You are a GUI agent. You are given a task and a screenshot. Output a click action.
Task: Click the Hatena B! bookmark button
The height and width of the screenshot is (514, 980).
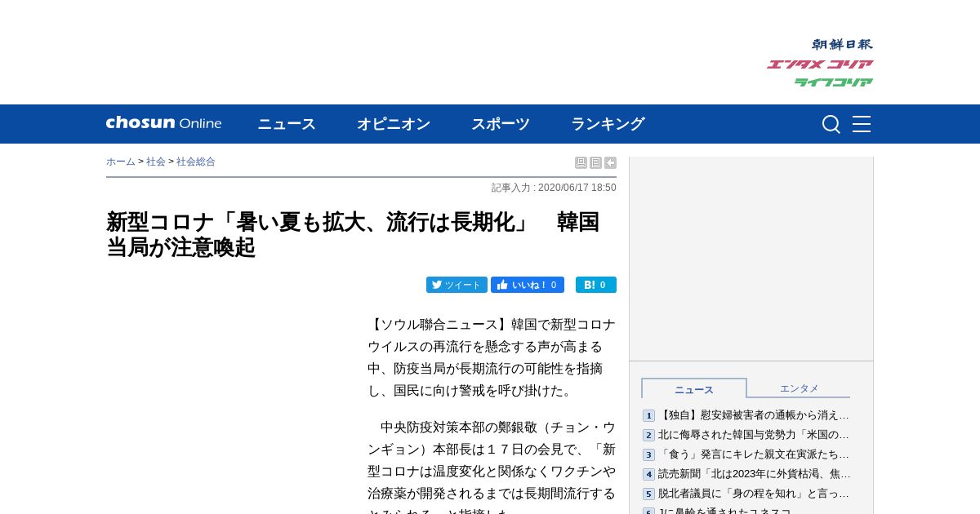596,285
